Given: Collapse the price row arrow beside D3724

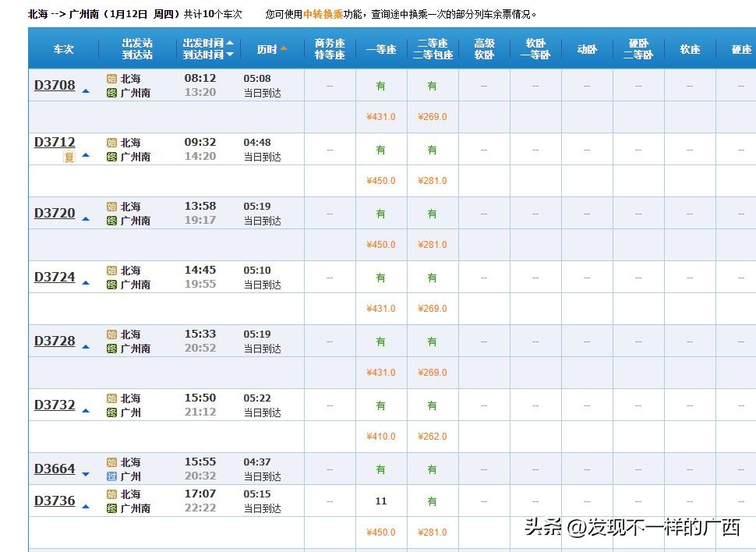Looking at the screenshot, I should 86,283.
